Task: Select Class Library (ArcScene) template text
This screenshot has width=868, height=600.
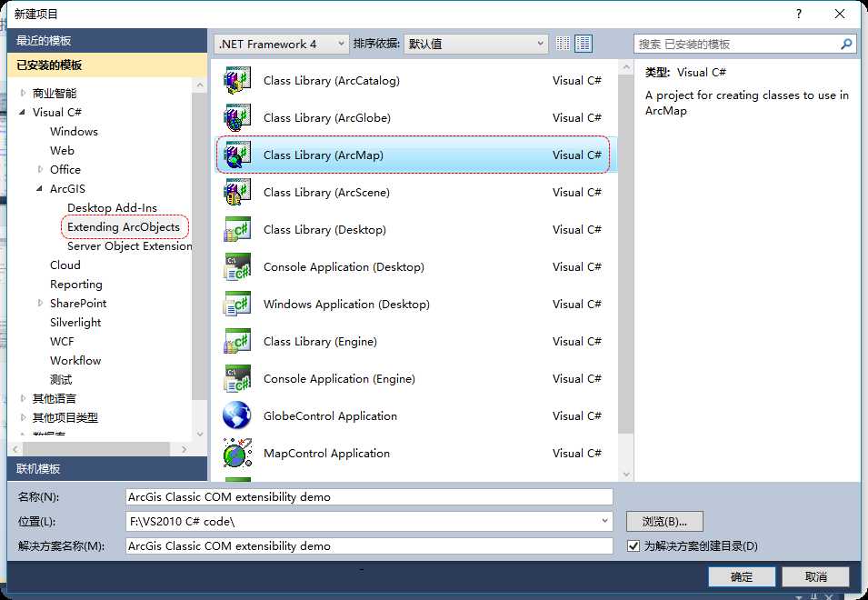Action: 326,193
